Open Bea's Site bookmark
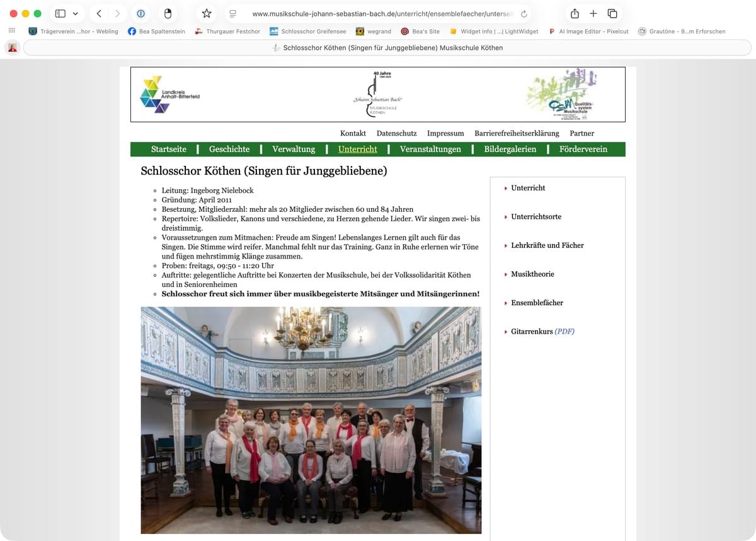The height and width of the screenshot is (541, 756). pyautogui.click(x=420, y=31)
